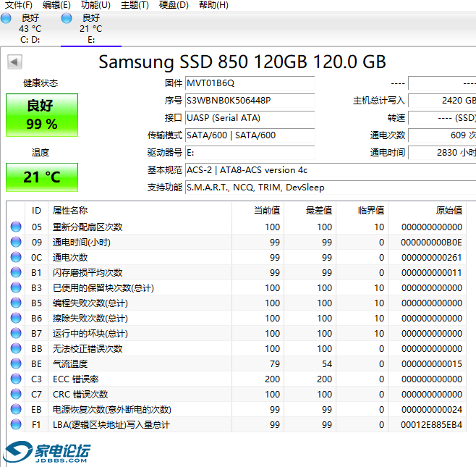The height and width of the screenshot is (467, 476).
Task: Click raw value 000000000011
Action: click(431, 272)
